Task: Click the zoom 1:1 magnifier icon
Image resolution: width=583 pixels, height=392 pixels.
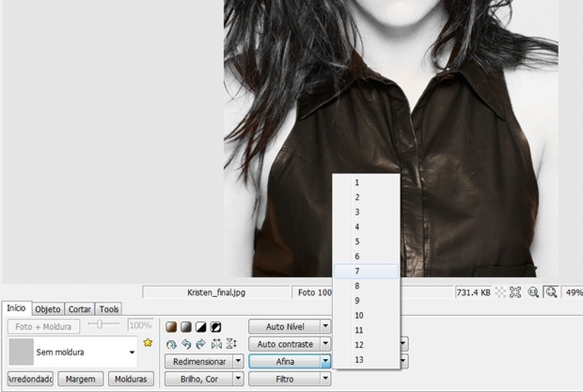Action: 533,292
